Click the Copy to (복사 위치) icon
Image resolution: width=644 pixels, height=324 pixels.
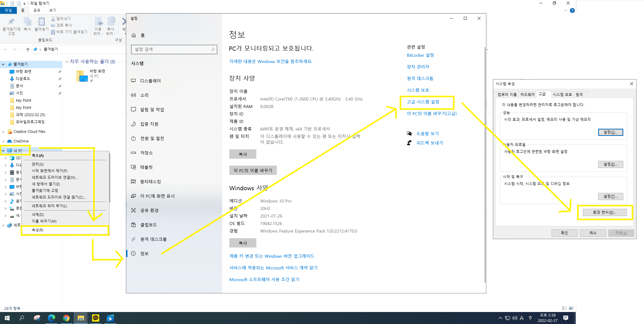pos(111,22)
